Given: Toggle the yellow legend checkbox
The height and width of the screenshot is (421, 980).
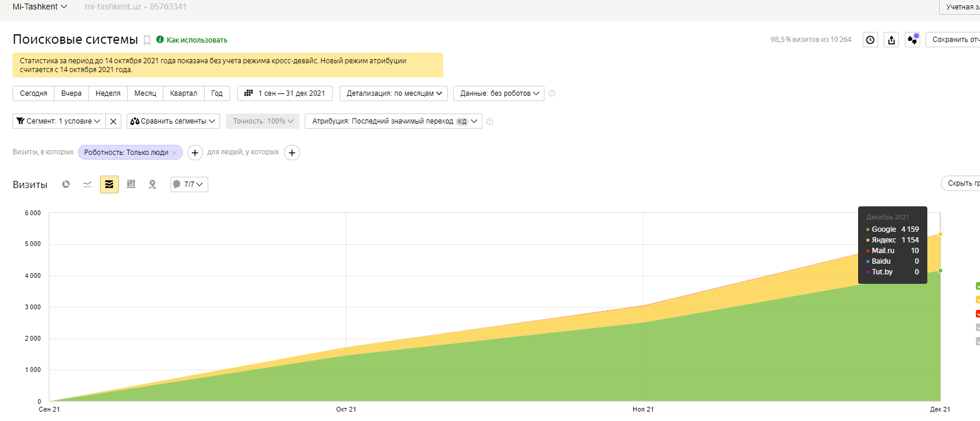Looking at the screenshot, I should tap(978, 300).
